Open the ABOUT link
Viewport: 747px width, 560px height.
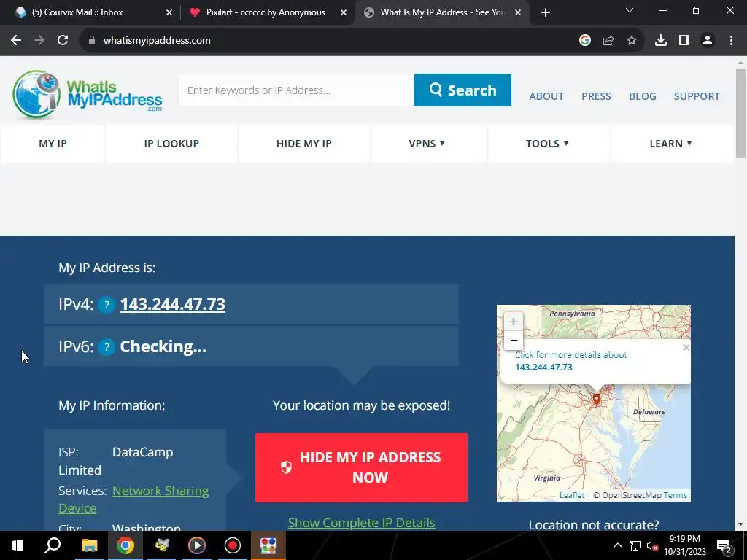(546, 96)
